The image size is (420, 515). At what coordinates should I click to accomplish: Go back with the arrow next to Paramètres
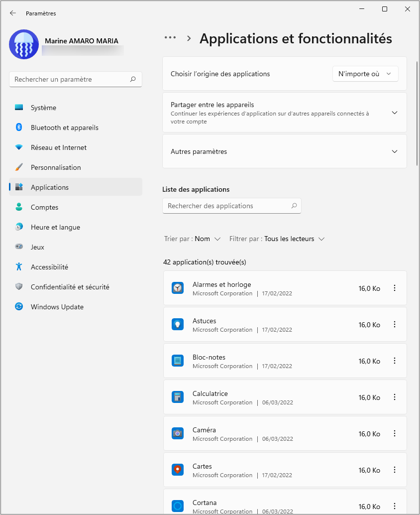point(13,13)
